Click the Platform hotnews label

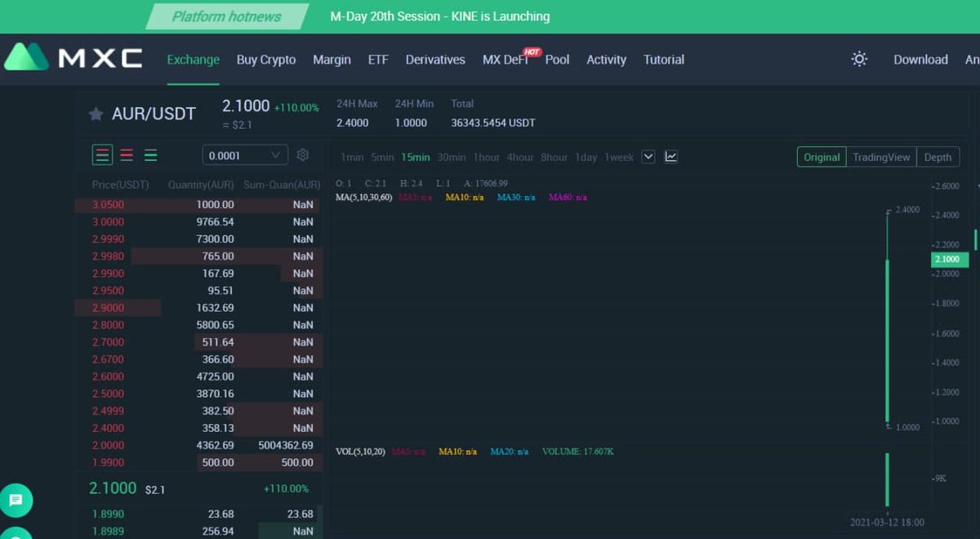click(227, 16)
